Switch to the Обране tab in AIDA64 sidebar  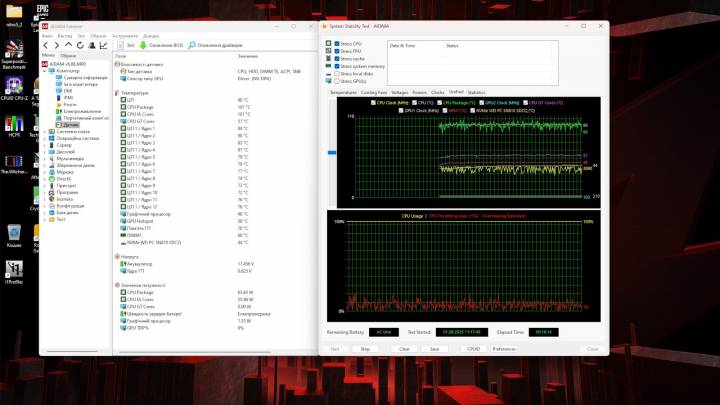[x=68, y=56]
